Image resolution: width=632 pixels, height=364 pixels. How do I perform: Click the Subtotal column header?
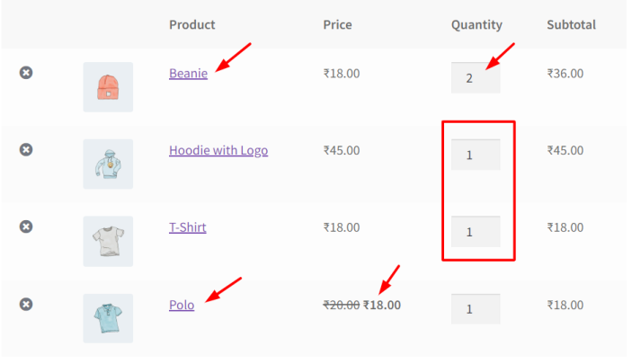tap(571, 24)
